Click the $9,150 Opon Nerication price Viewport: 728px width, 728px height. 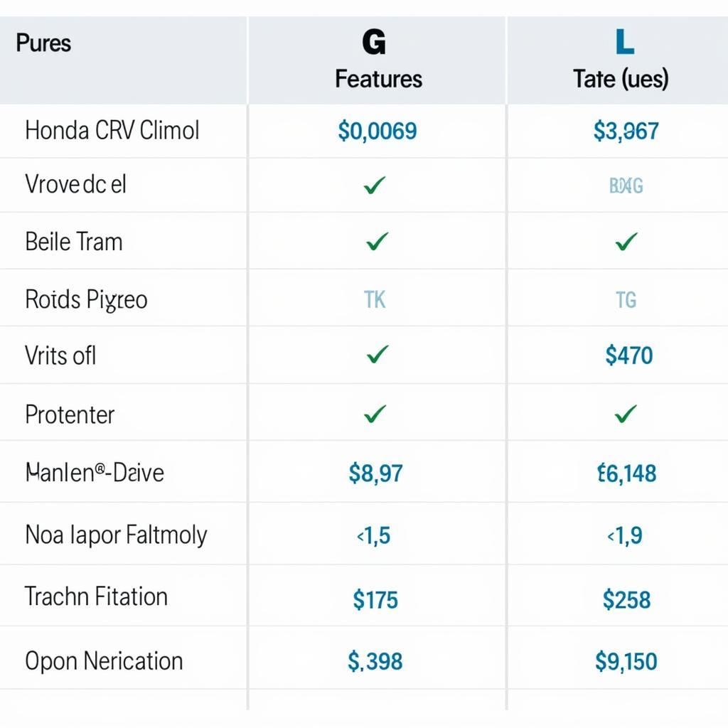626,661
